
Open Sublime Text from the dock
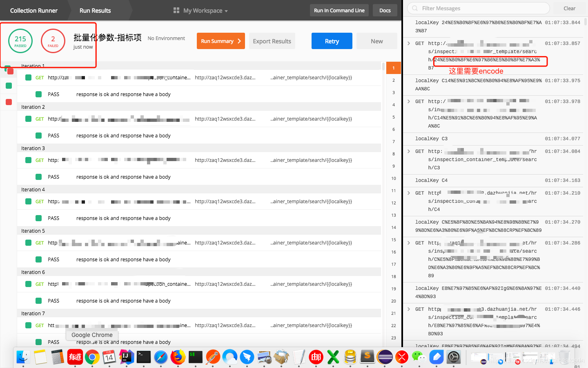pyautogui.click(x=368, y=357)
